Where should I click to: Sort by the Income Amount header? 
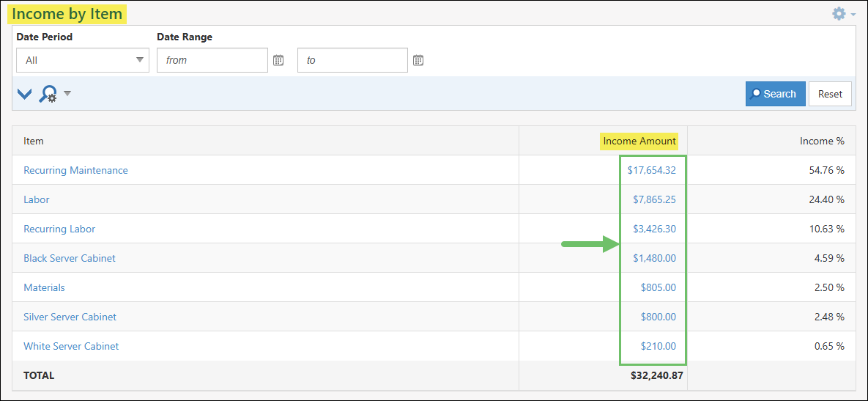[x=639, y=141]
